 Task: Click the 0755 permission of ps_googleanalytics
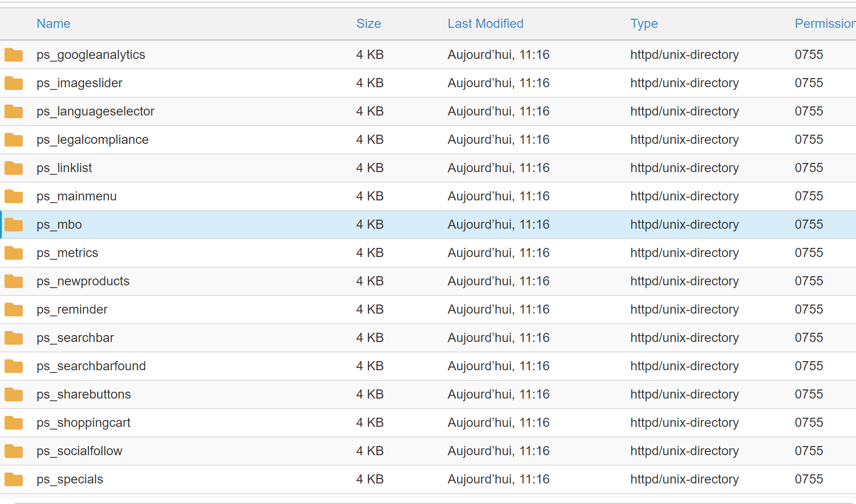(809, 55)
